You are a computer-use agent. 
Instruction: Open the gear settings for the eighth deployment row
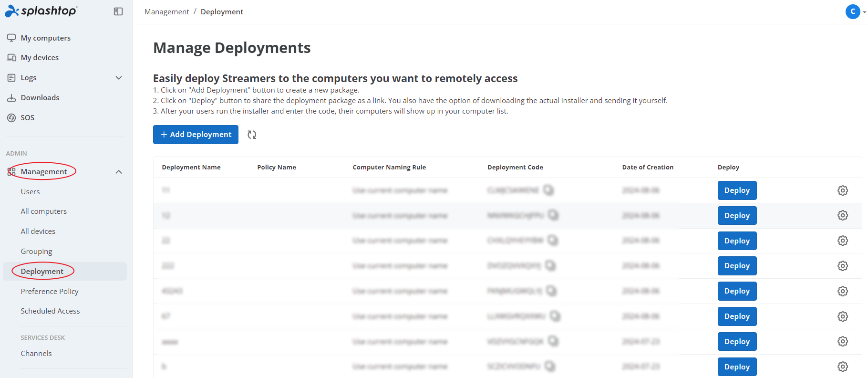pyautogui.click(x=843, y=367)
